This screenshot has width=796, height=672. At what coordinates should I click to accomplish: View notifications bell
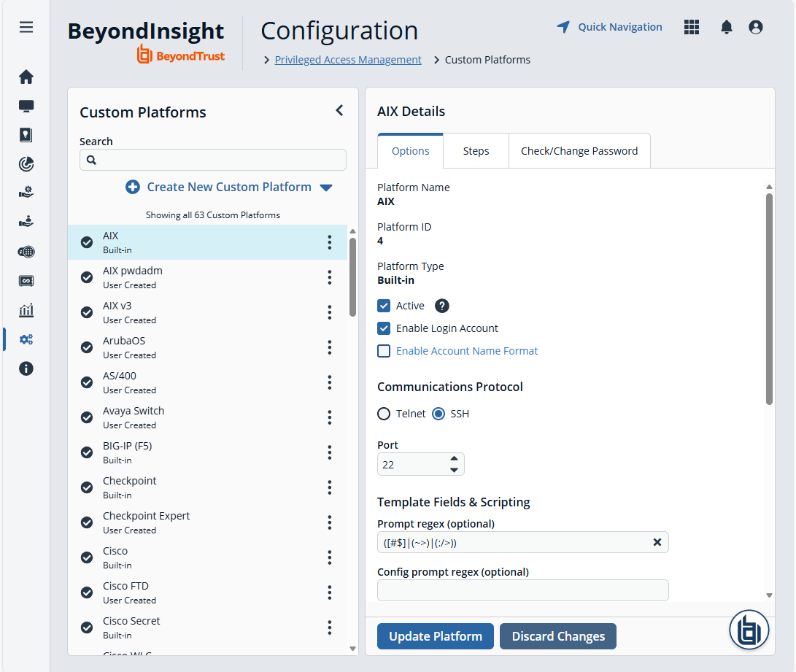[726, 27]
